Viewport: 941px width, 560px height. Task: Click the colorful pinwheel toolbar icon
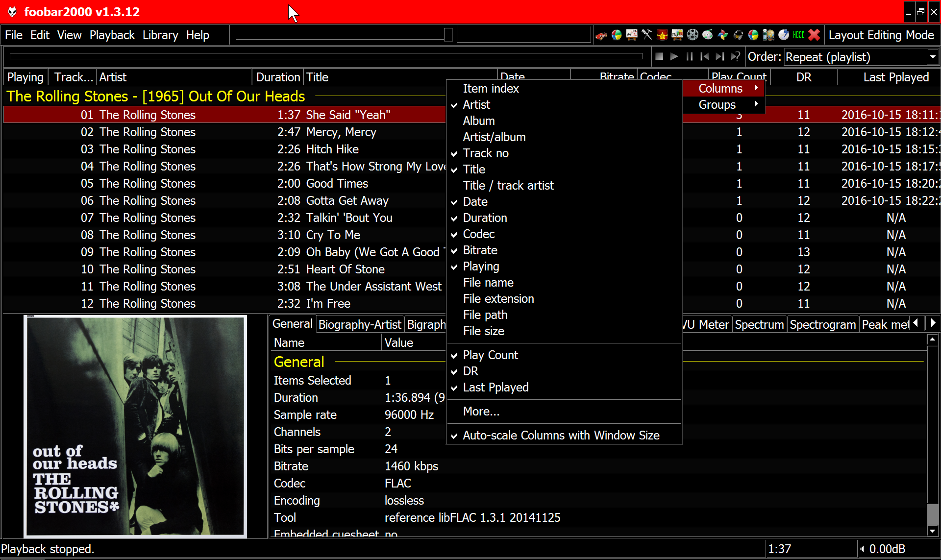[723, 35]
